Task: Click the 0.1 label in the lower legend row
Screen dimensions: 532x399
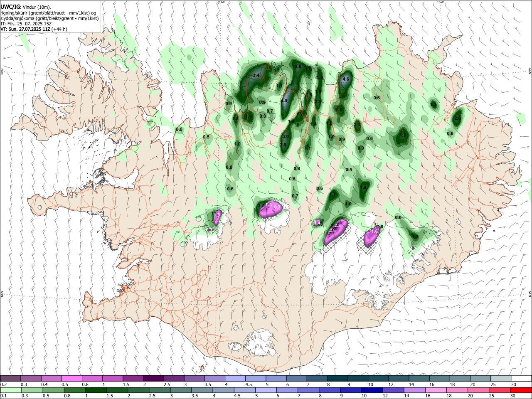Action: (x=4, y=396)
